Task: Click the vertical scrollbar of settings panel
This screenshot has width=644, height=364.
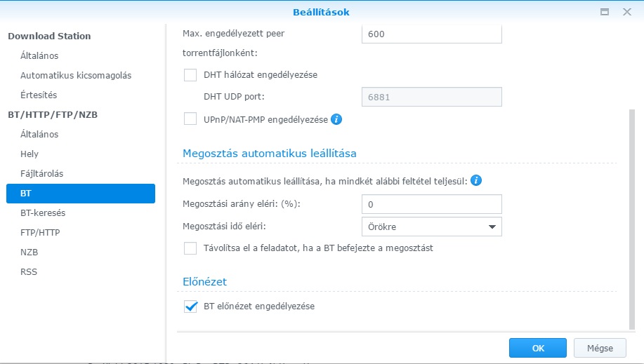Action: click(x=631, y=220)
